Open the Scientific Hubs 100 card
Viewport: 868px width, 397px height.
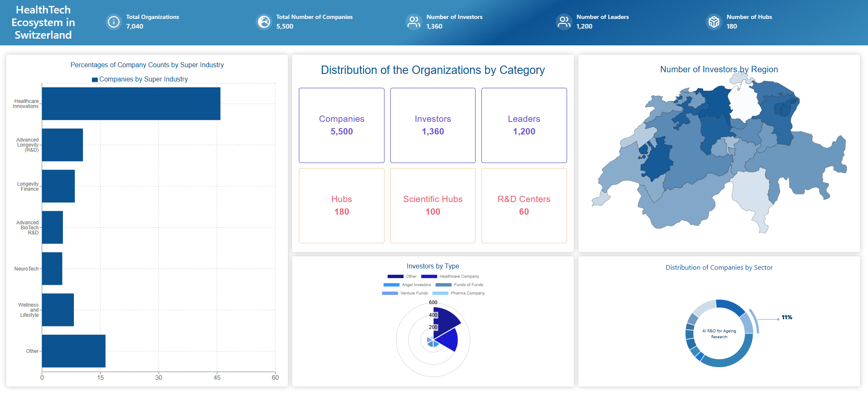[x=433, y=205]
